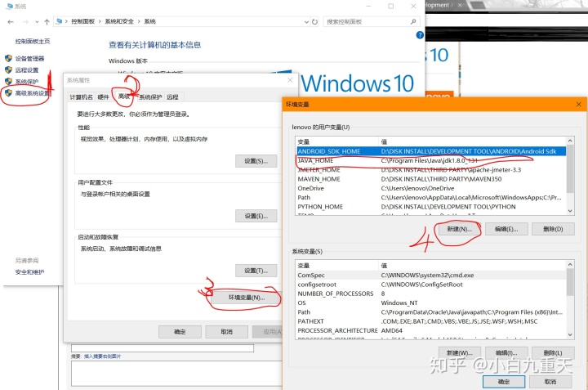588x390 pixels.
Task: Open the blue help question mark icon
Action: pyautogui.click(x=420, y=35)
